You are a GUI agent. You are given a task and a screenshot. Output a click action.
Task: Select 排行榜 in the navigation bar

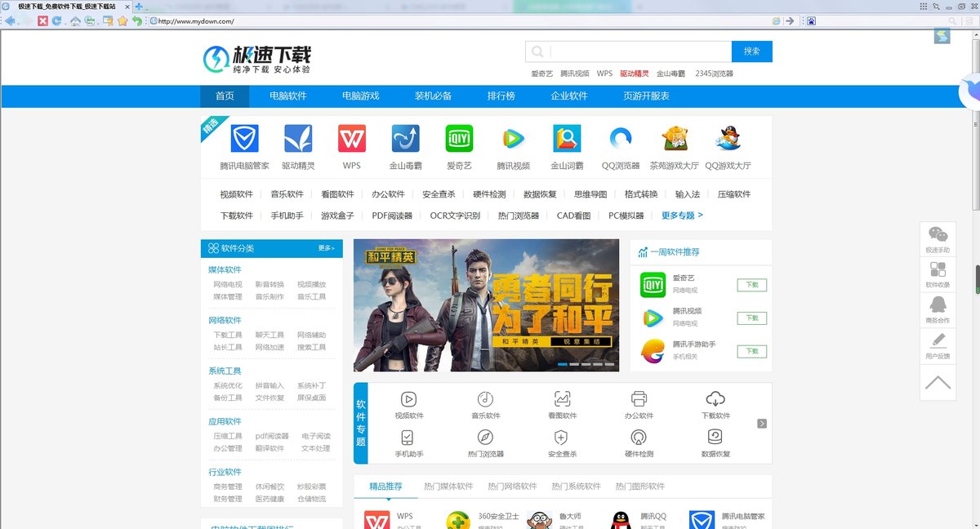[x=501, y=96]
